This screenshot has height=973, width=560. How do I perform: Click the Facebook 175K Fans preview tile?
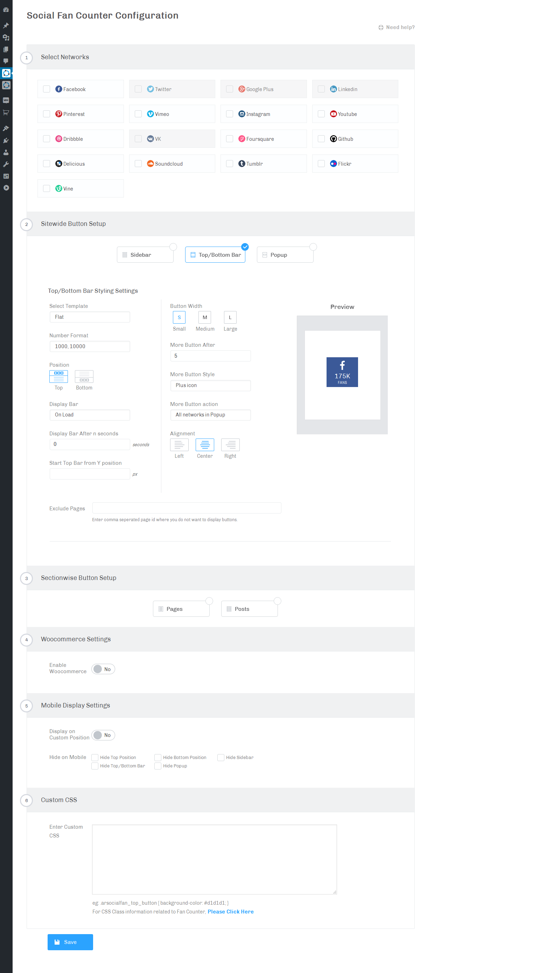pyautogui.click(x=342, y=372)
